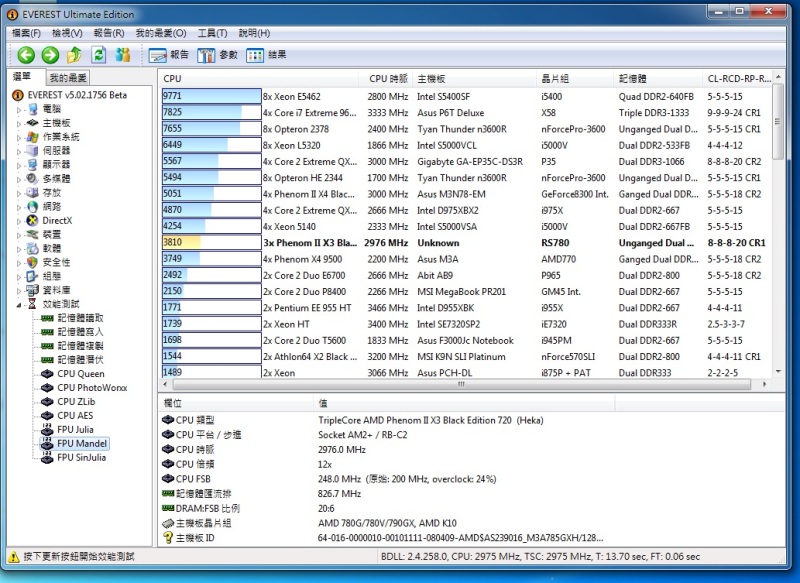800x583 pixels.
Task: Click the 資料庫 database icon
Action: pyautogui.click(x=33, y=290)
